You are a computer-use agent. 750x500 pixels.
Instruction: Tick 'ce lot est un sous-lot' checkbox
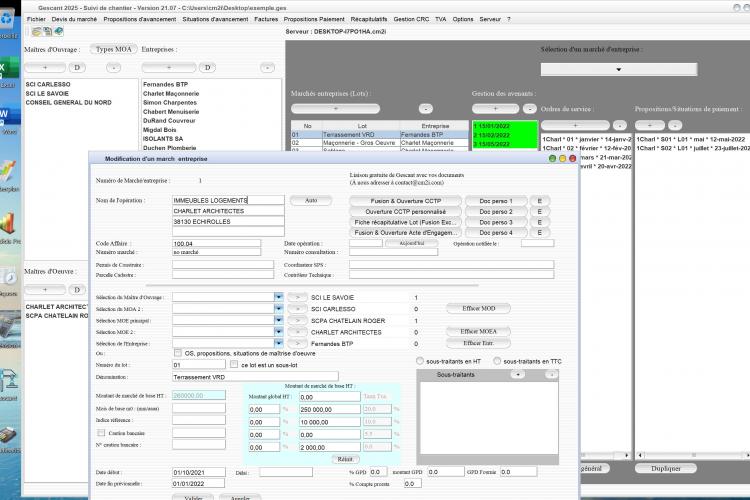234,365
